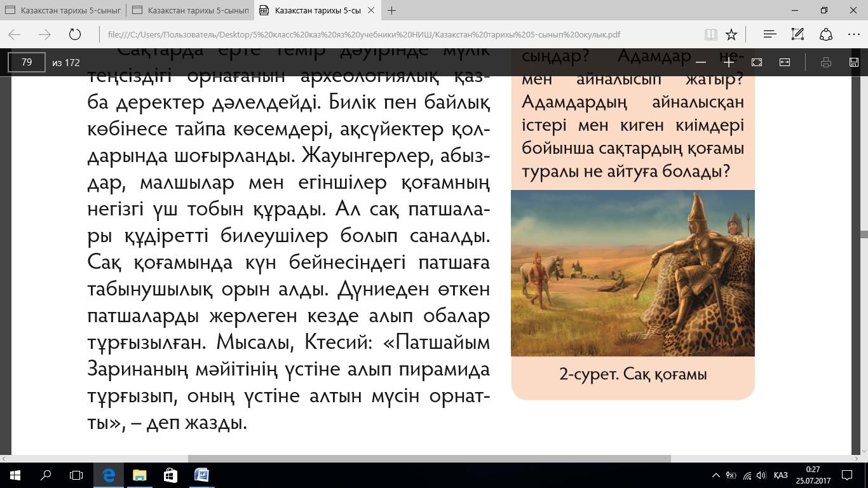Make a Web Note with the pen icon
868x488 pixels.
(x=798, y=34)
